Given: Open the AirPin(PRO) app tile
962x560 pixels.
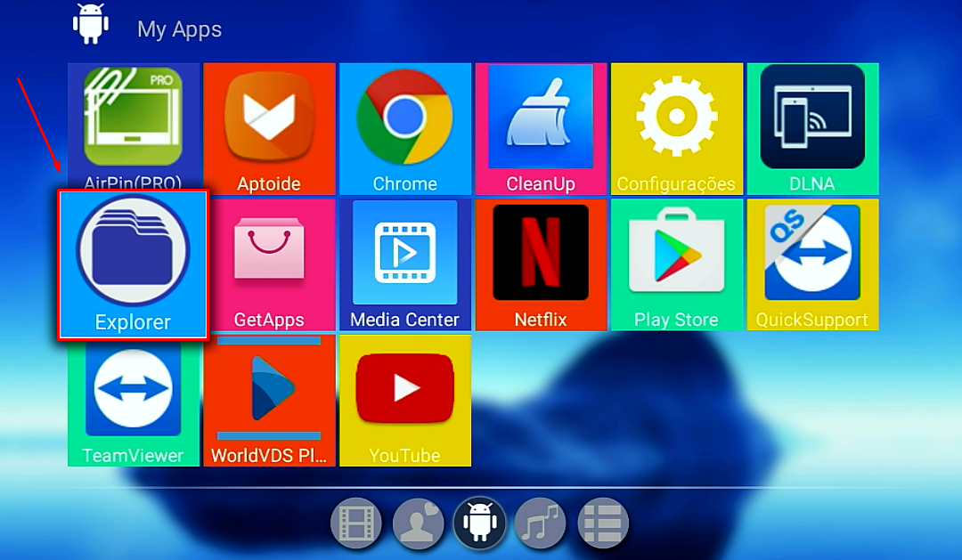Looking at the screenshot, I should (133, 126).
